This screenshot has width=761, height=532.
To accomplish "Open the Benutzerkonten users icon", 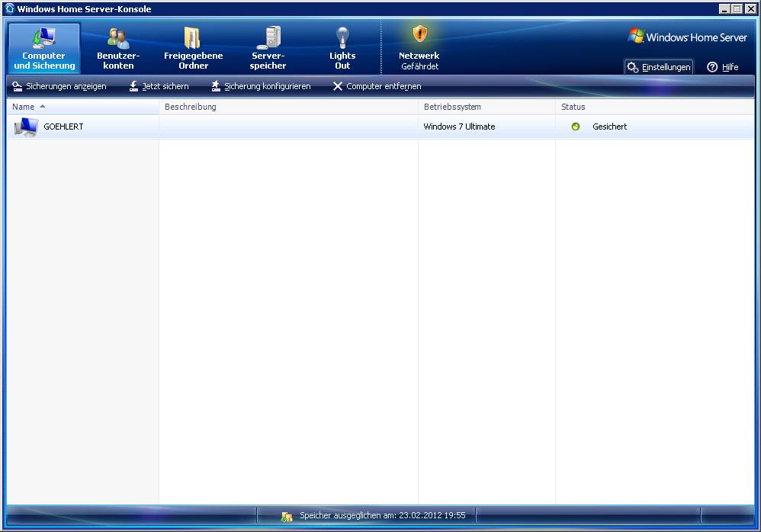I will 118,38.
